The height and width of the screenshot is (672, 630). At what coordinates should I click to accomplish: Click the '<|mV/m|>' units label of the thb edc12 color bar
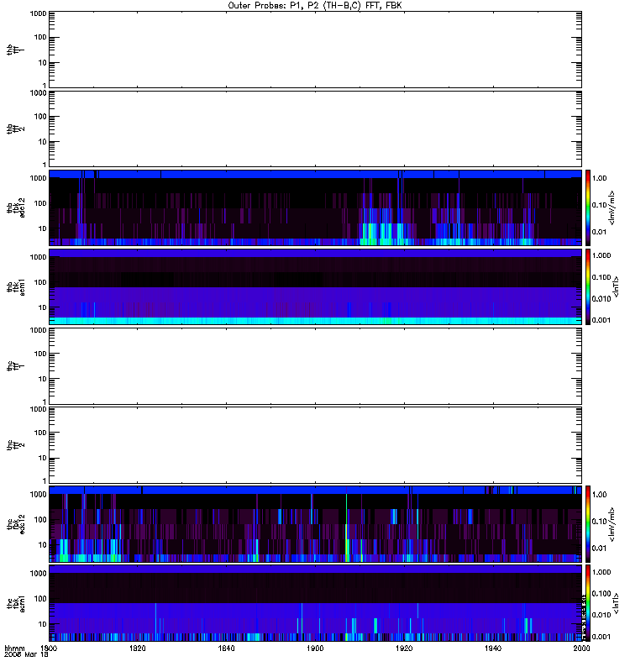coord(612,207)
